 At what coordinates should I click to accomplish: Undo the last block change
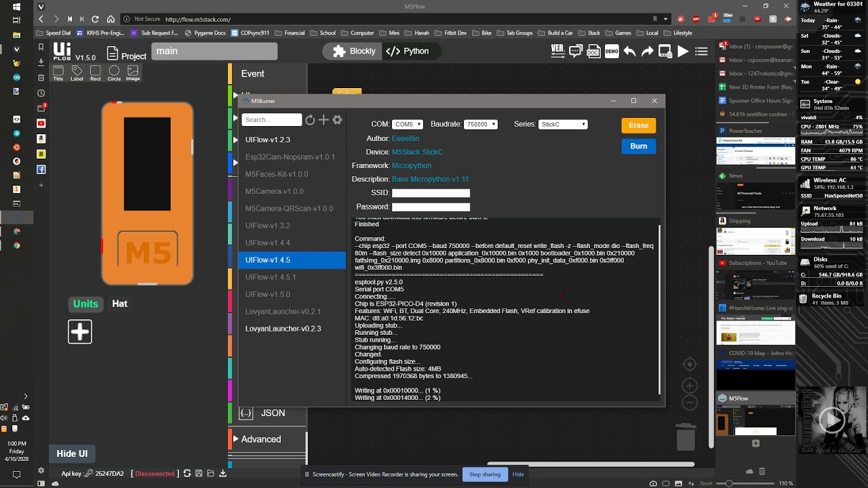point(629,51)
